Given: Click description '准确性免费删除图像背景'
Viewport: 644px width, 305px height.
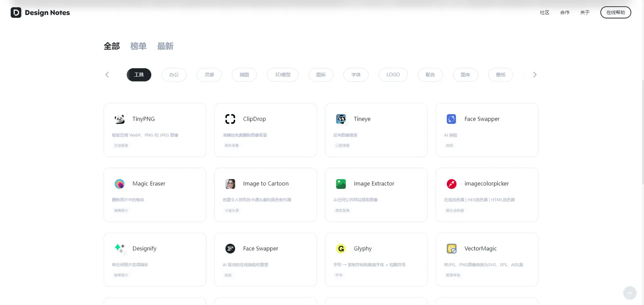Looking at the screenshot, I should coord(245,135).
